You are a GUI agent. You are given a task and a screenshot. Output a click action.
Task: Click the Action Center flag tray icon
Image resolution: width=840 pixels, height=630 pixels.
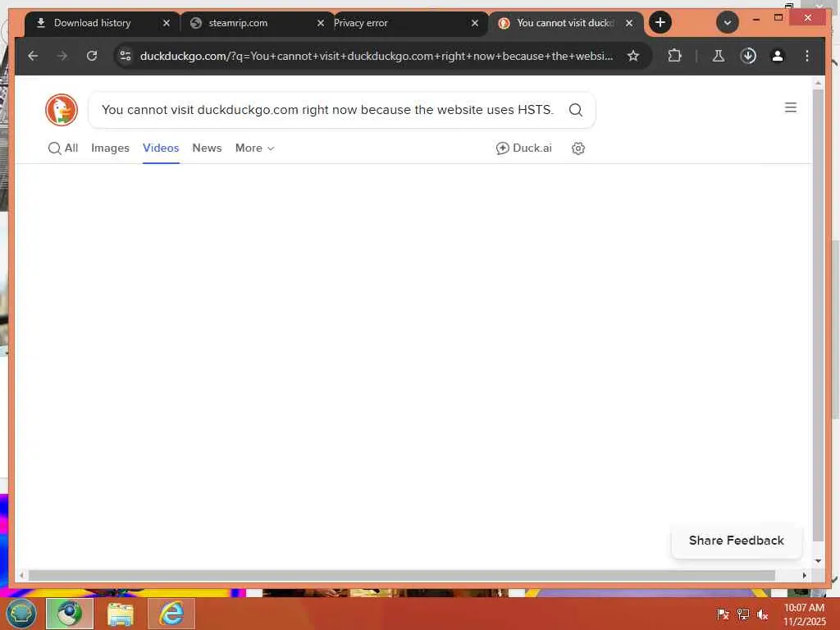[723, 614]
